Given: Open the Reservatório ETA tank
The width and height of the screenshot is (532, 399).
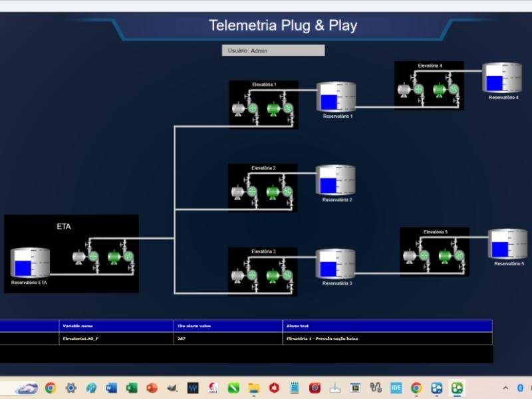Looking at the screenshot, I should (x=30, y=263).
